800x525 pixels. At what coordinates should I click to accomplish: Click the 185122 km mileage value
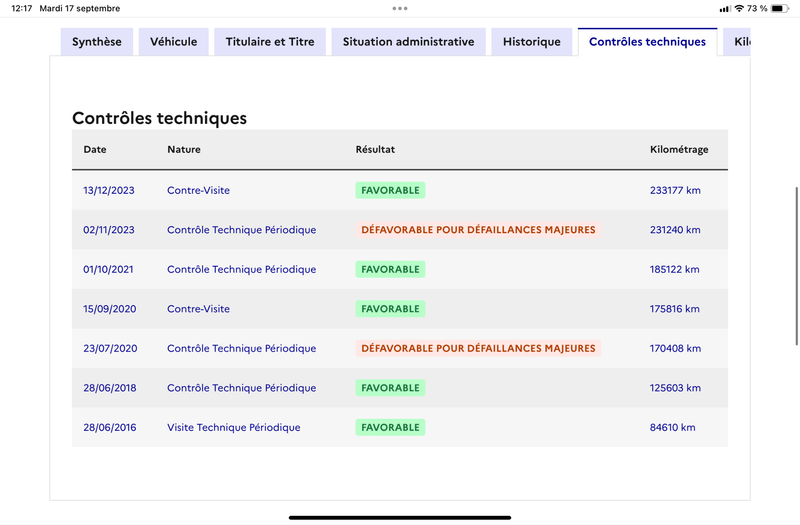[x=674, y=269]
